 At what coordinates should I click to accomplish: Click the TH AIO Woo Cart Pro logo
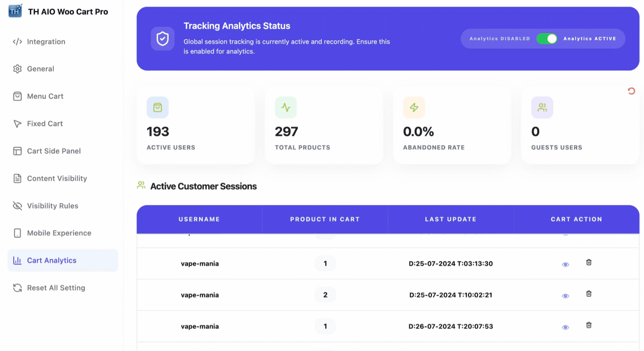pos(15,11)
